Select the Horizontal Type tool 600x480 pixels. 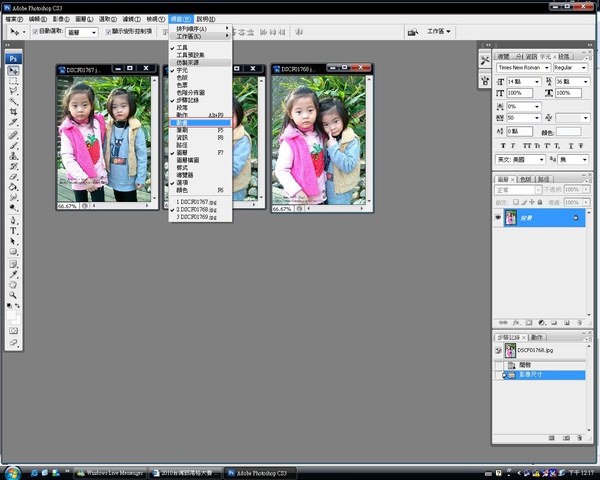13,231
